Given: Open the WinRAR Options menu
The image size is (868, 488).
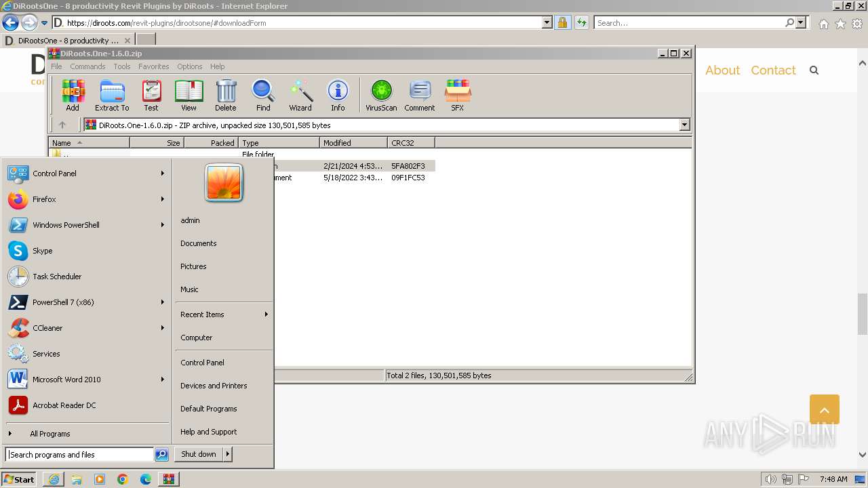Looking at the screenshot, I should 190,66.
